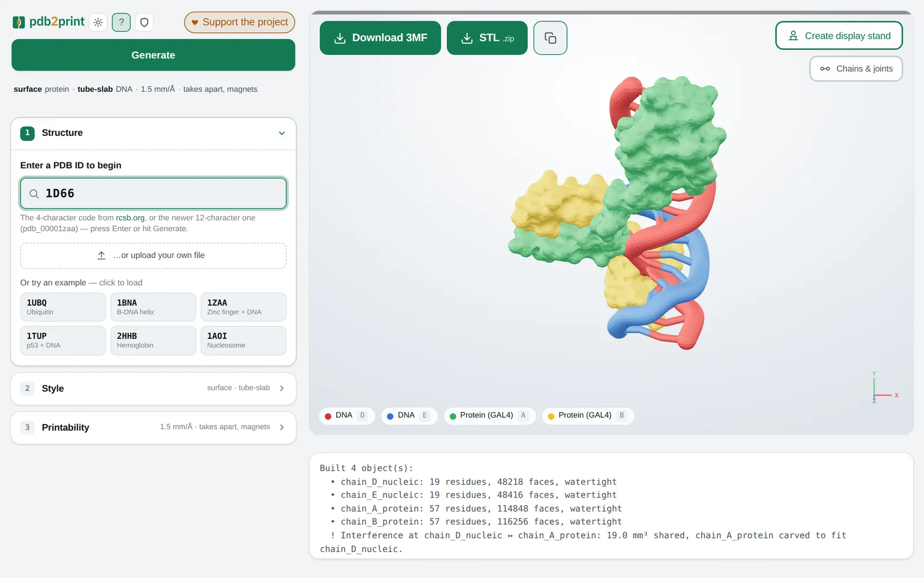Load the 1AOI Nucleosome example
The image size is (924, 578).
[243, 340]
